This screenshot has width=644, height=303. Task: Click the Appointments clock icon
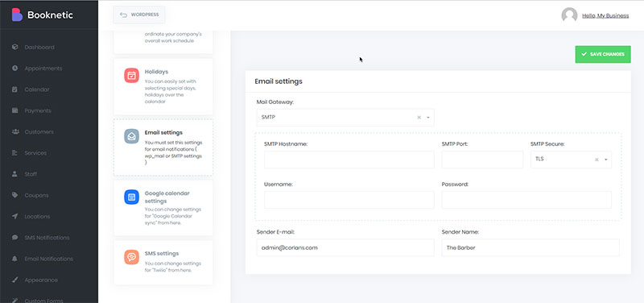click(15, 68)
